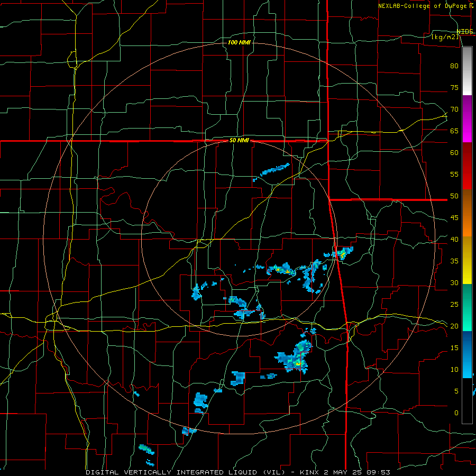Click the legend value 35
The width and height of the screenshot is (476, 476).
pyautogui.click(x=454, y=261)
